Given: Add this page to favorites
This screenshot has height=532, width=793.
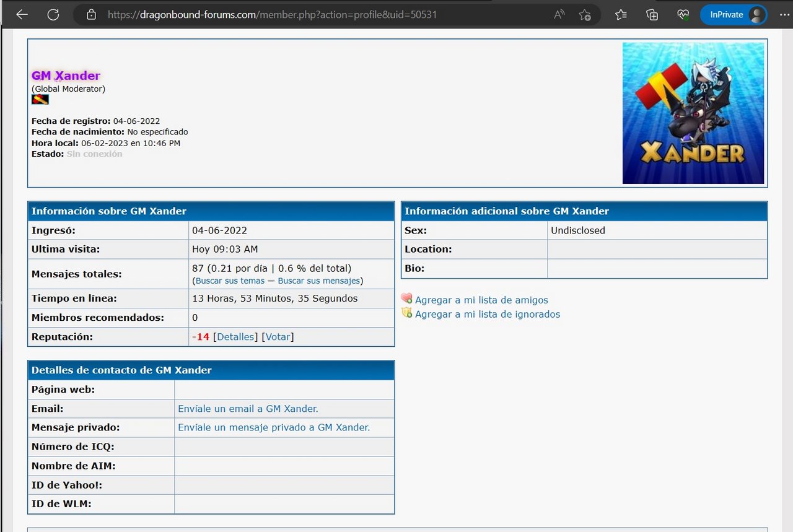Looking at the screenshot, I should pyautogui.click(x=585, y=14).
